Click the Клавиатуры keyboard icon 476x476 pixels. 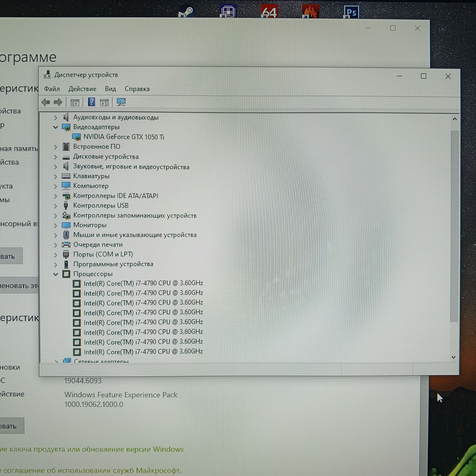click(66, 176)
